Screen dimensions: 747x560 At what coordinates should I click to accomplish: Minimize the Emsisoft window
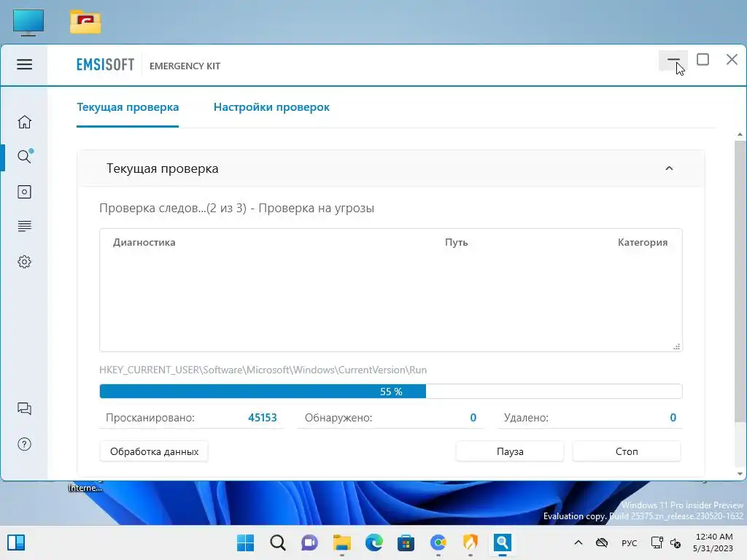coord(673,60)
